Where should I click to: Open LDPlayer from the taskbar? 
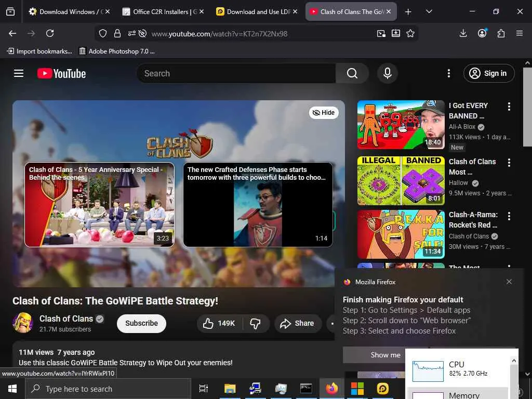(x=383, y=389)
